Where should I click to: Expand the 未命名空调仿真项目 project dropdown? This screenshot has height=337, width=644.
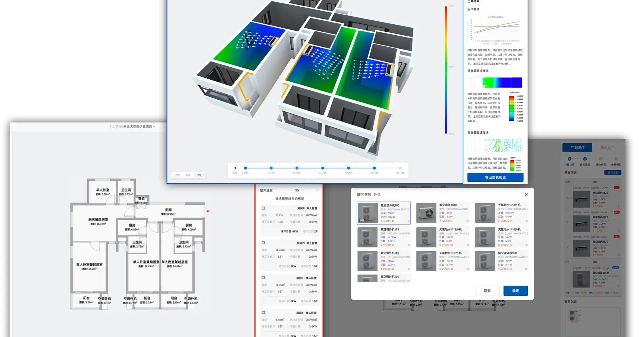[x=154, y=127]
